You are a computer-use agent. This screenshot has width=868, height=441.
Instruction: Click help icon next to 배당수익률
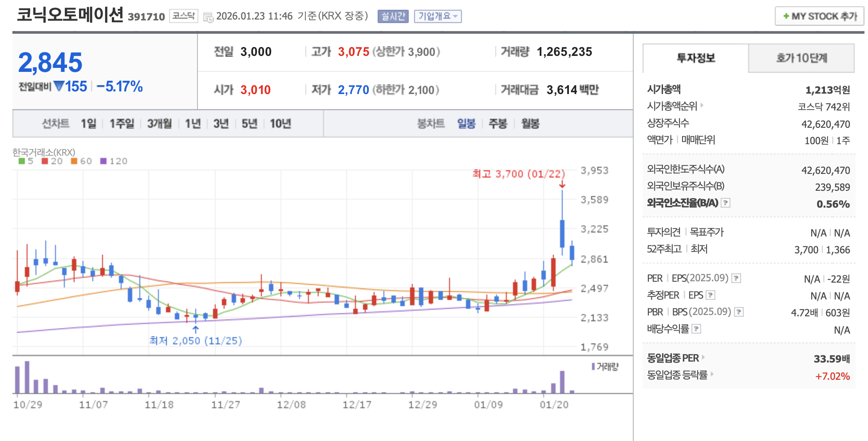click(696, 329)
